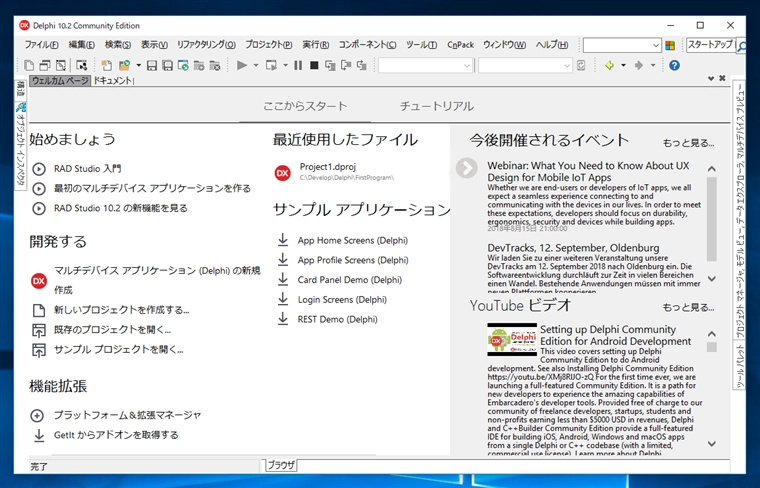Open the recent file Project1.dproj
760x488 pixels.
[x=328, y=167]
